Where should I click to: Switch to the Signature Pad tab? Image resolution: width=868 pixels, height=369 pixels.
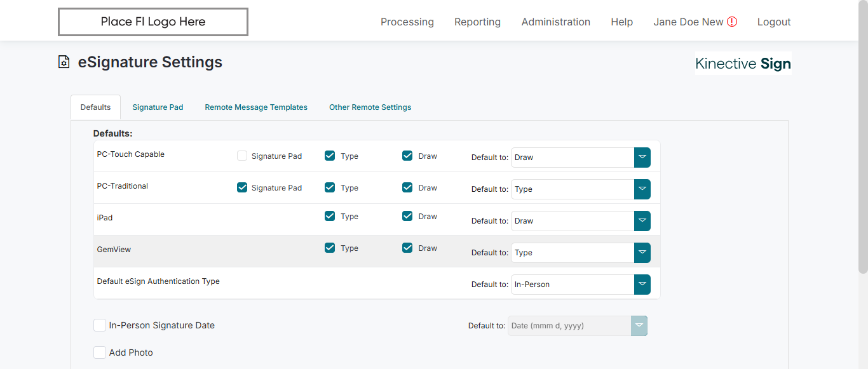pyautogui.click(x=158, y=107)
